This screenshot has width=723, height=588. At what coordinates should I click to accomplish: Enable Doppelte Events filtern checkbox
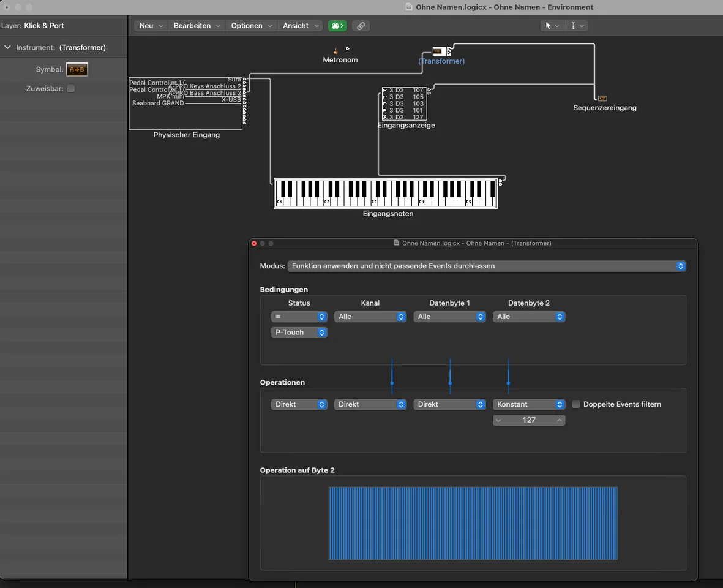pyautogui.click(x=576, y=404)
